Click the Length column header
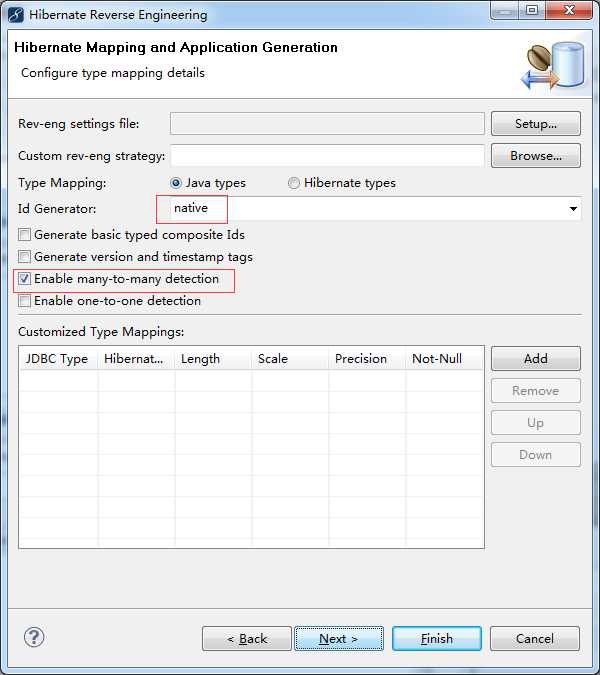Image resolution: width=600 pixels, height=675 pixels. click(x=213, y=359)
